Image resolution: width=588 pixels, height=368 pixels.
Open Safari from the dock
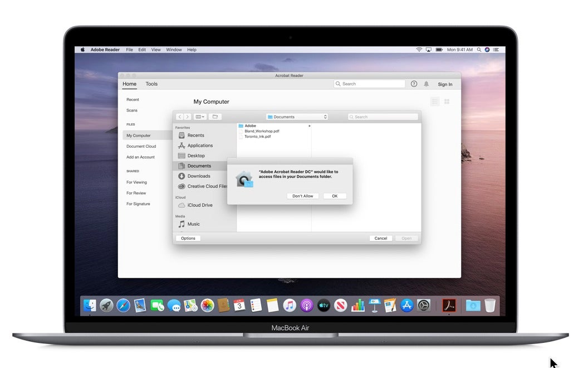coord(123,306)
